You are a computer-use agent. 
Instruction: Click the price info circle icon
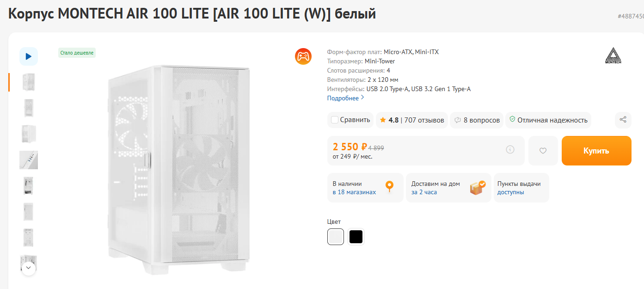pyautogui.click(x=510, y=149)
